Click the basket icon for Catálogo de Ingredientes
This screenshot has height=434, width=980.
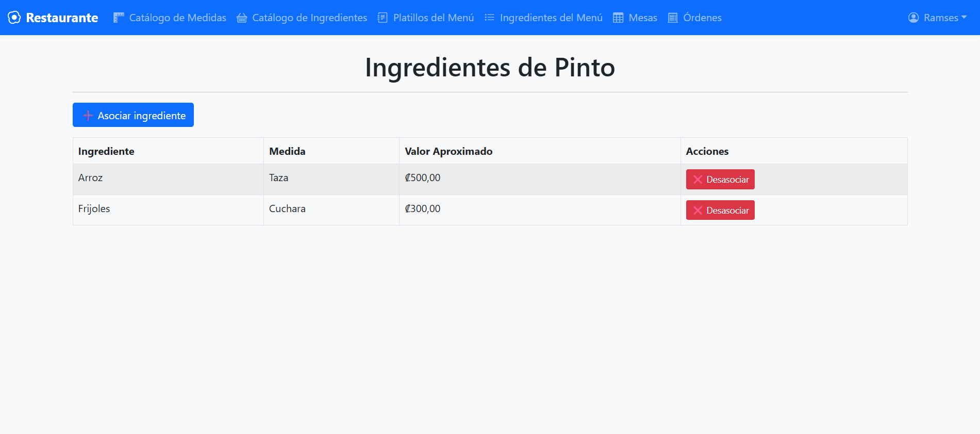point(242,18)
